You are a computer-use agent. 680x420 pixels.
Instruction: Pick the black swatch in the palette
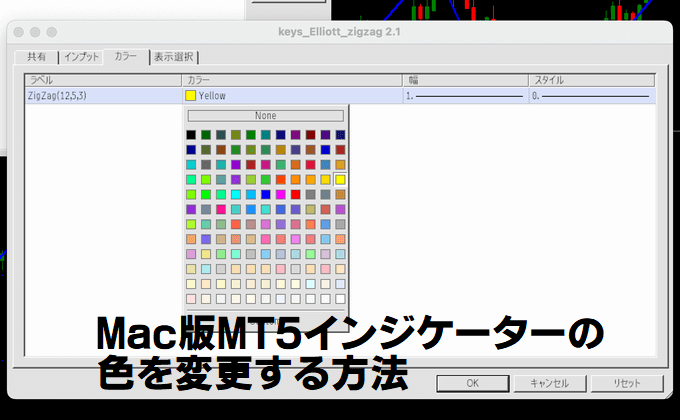[x=191, y=135]
